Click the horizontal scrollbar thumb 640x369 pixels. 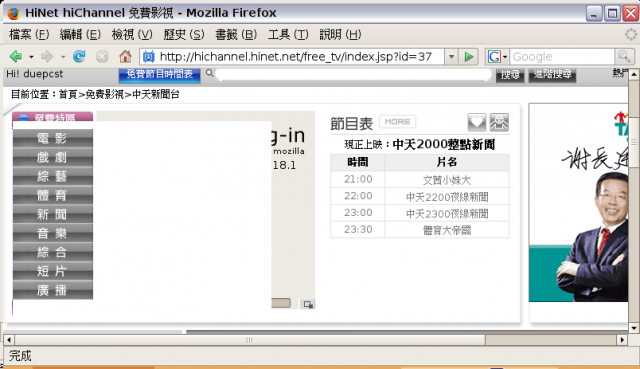click(x=250, y=340)
